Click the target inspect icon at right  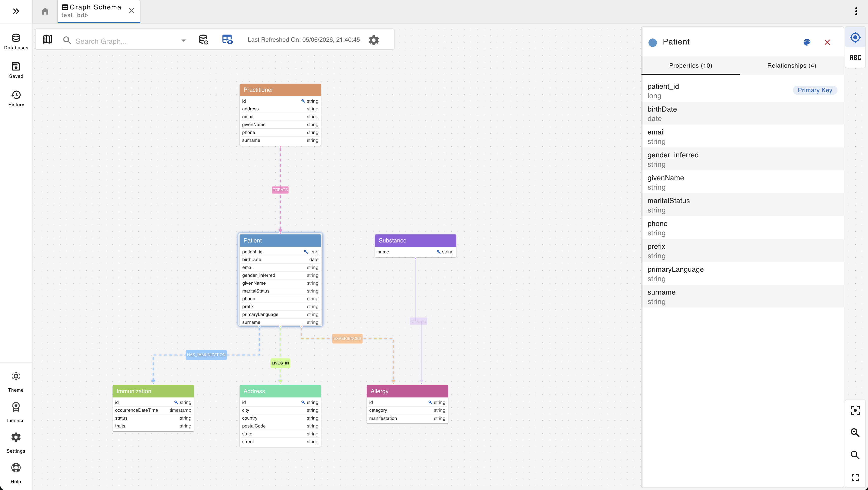[855, 37]
